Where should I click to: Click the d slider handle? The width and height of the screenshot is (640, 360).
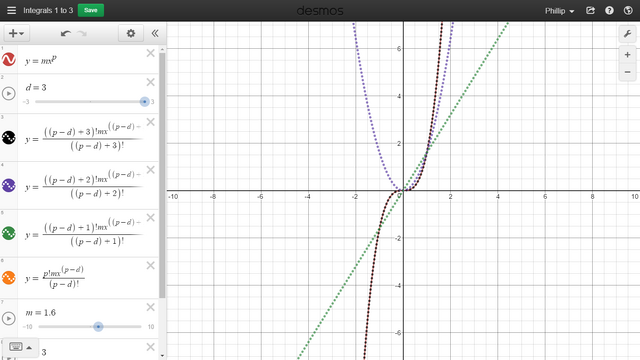144,102
